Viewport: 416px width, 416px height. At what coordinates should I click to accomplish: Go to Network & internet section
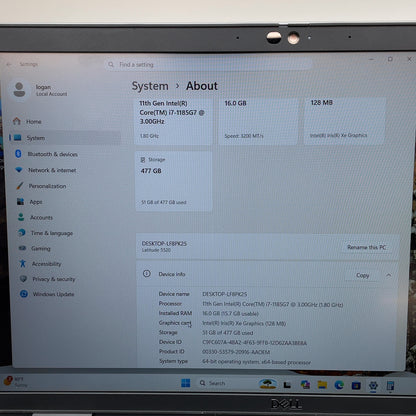[47, 170]
